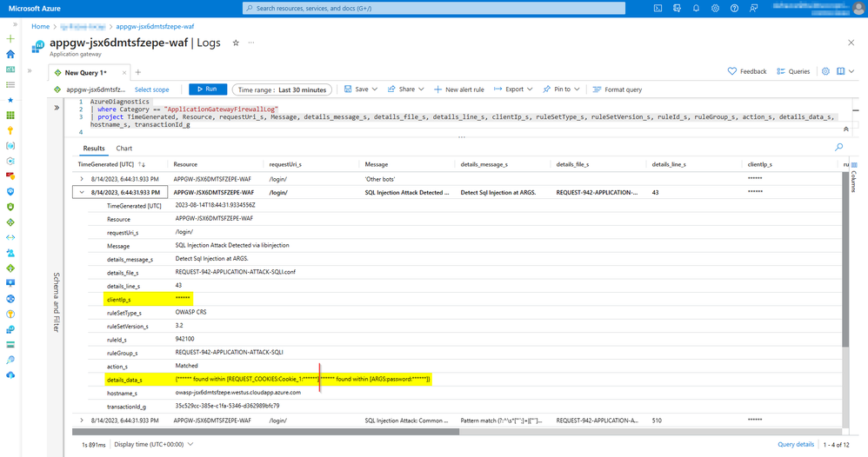The width and height of the screenshot is (868, 457).
Task: Open the key icon in left sidebar
Action: pos(10,130)
